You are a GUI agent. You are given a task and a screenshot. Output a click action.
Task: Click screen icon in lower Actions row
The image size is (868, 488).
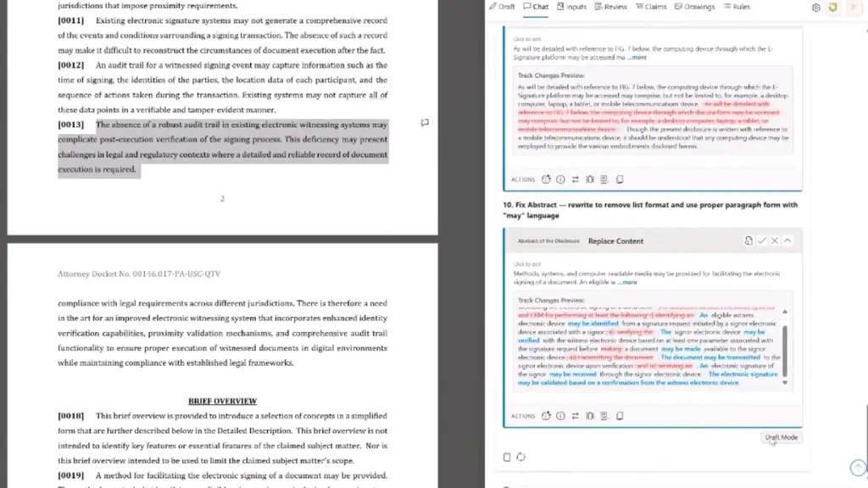click(x=604, y=415)
